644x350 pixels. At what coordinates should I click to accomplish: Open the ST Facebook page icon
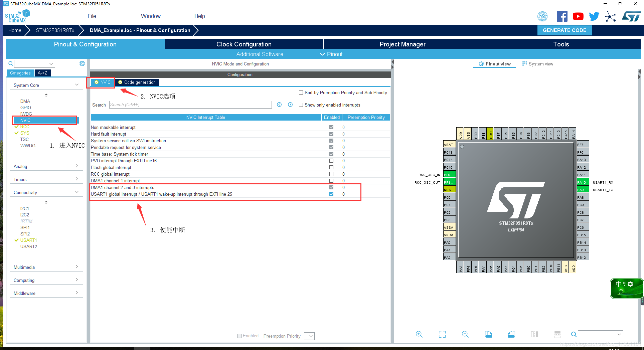562,16
